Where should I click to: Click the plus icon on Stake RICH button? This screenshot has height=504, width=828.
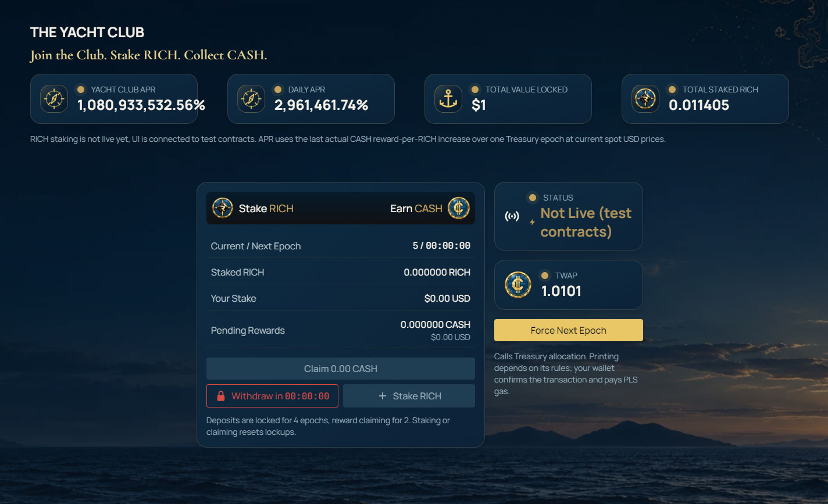(x=383, y=396)
